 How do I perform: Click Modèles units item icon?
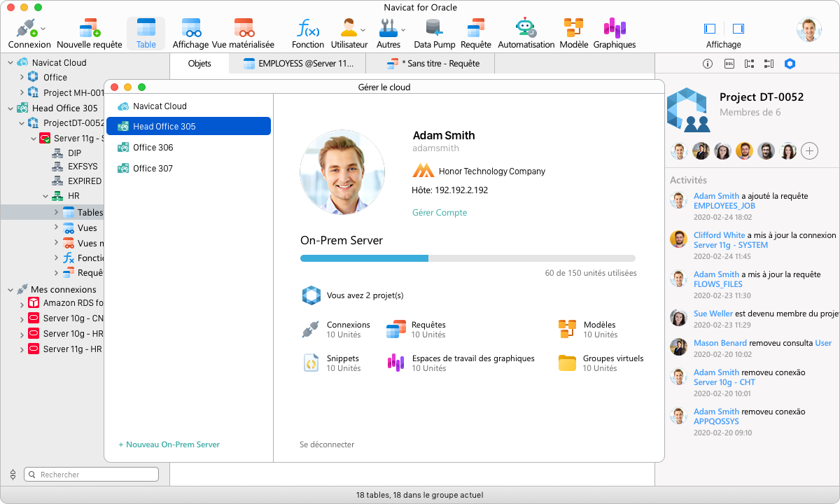567,328
